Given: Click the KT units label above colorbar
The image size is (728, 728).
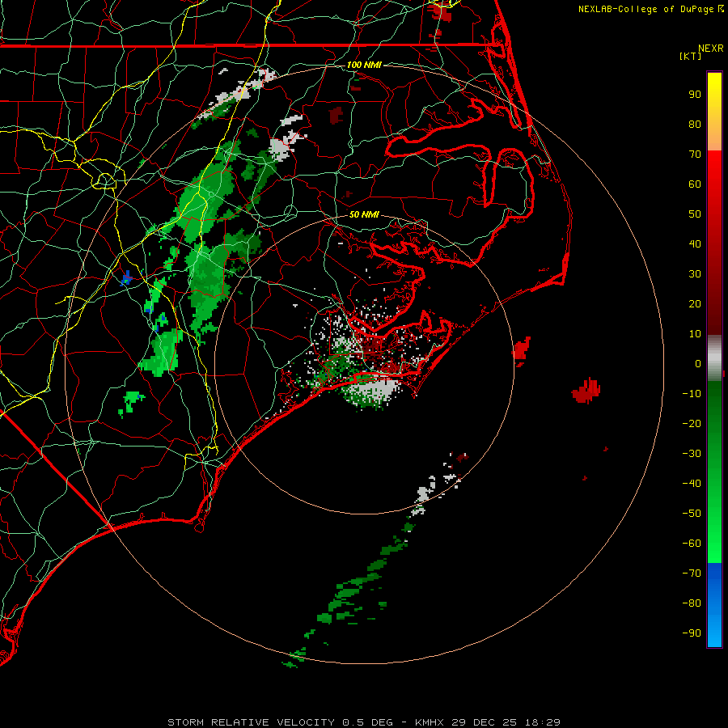Looking at the screenshot, I should click(691, 56).
